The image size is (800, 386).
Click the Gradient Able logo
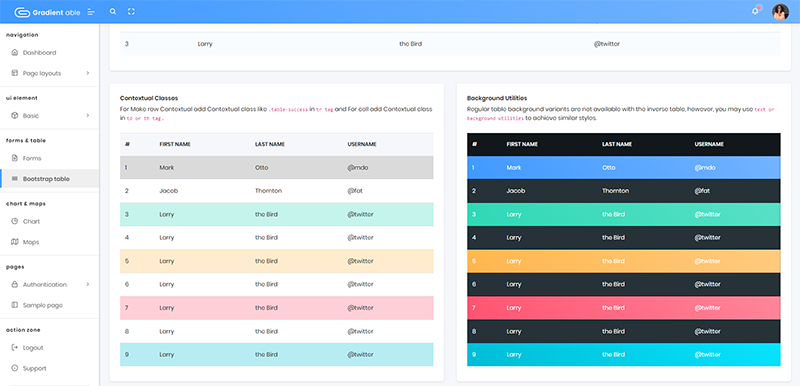point(47,12)
